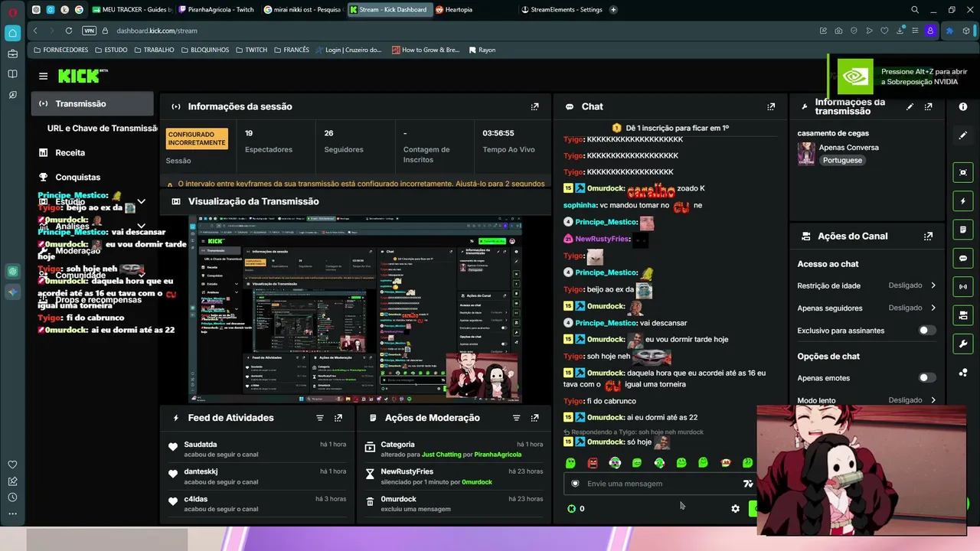980x551 pixels.
Task: Pop out the Informações da sessão panel
Action: coord(534,106)
